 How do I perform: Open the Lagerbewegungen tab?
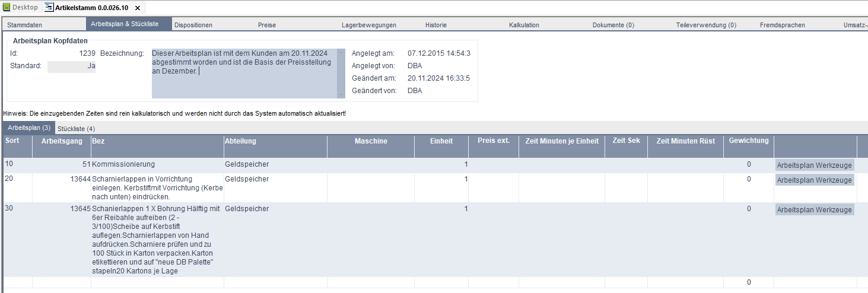pos(368,25)
